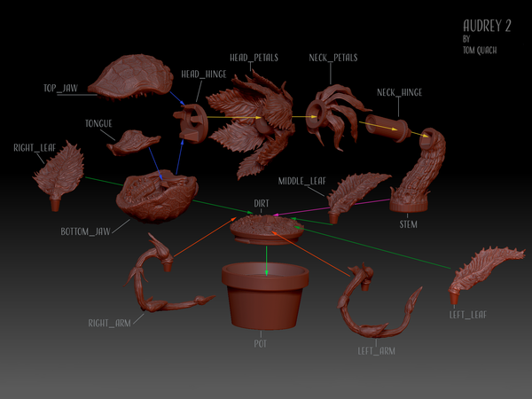Select the left leaf model part
Viewport: 532px width, 399px height.
click(485, 275)
